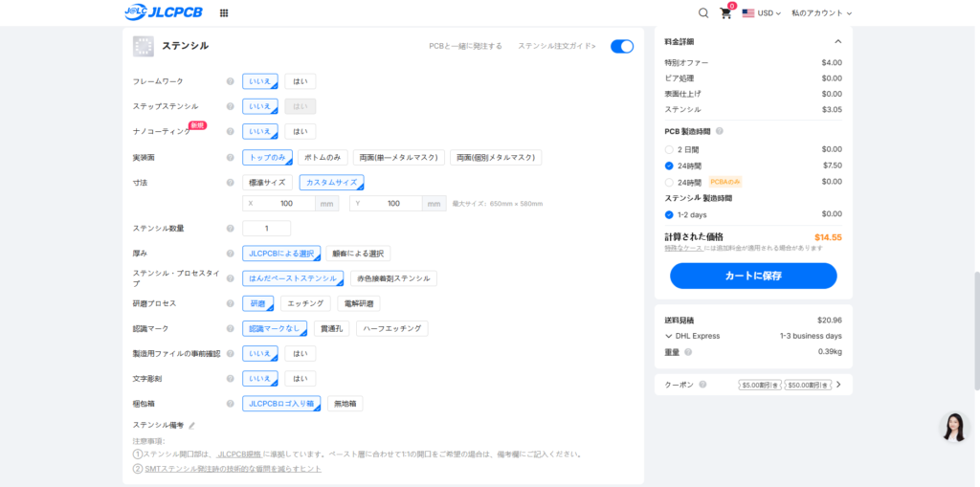
Task: Open the apps grid icon beside the logo
Action: coord(224,13)
